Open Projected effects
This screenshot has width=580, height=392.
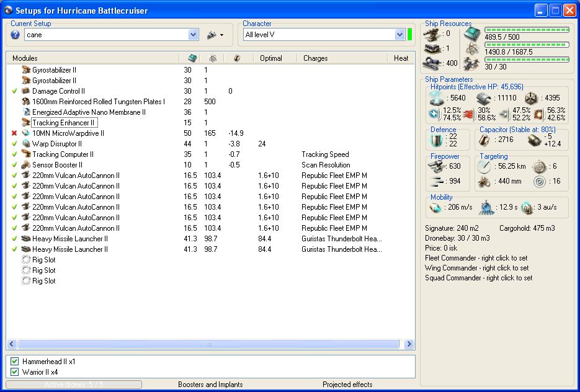347,385
